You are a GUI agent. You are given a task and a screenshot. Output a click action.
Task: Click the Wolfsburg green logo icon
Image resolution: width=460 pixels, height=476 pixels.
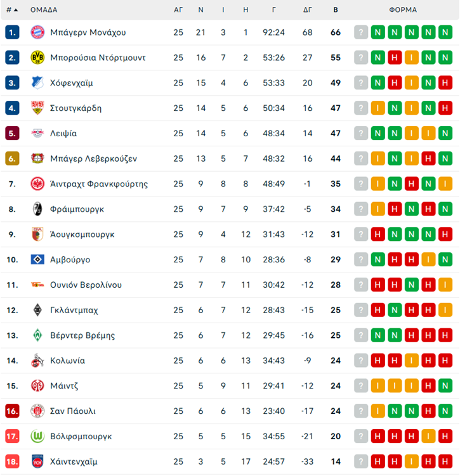[x=37, y=436]
